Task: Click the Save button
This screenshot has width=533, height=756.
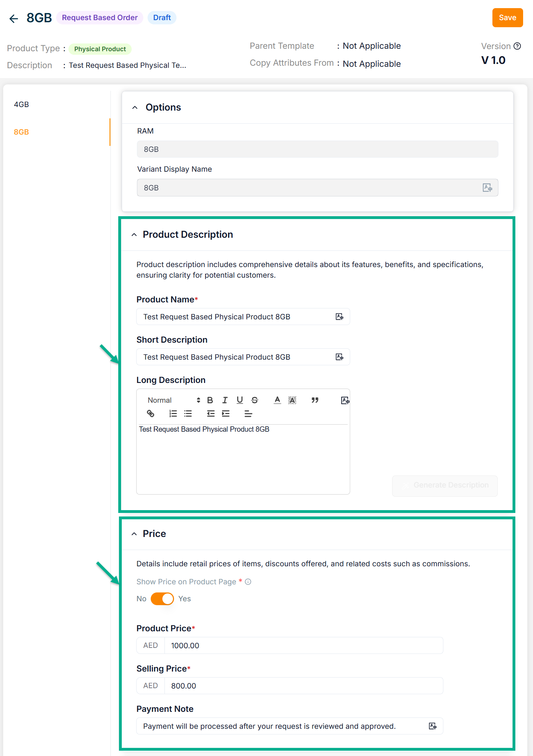Action: coord(507,18)
